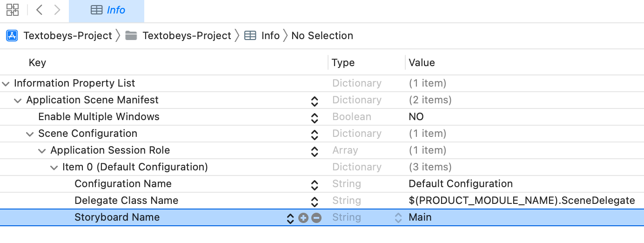
Task: Click the minus icon on Storyboard Name row
Action: coord(316,218)
